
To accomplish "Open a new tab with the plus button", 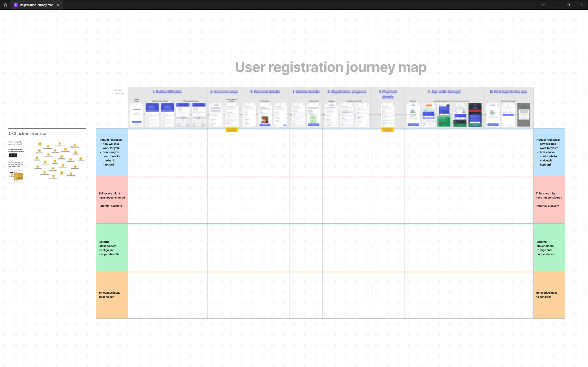I will tap(67, 5).
